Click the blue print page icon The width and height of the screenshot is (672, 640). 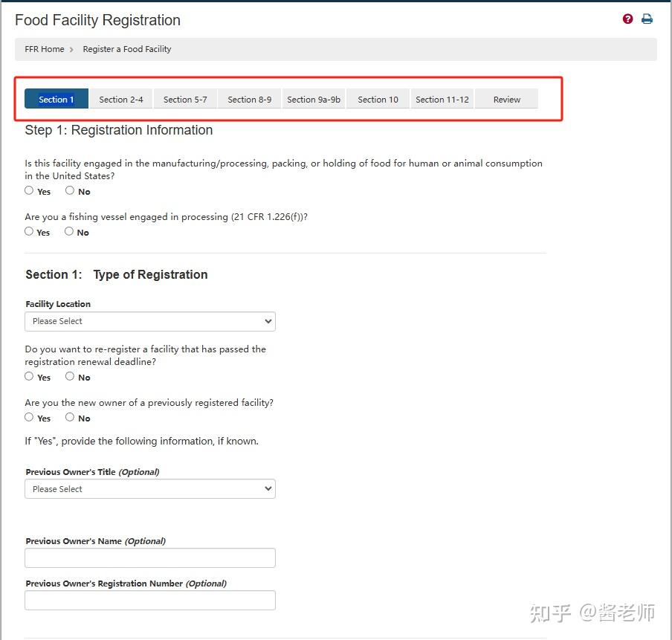[x=647, y=19]
